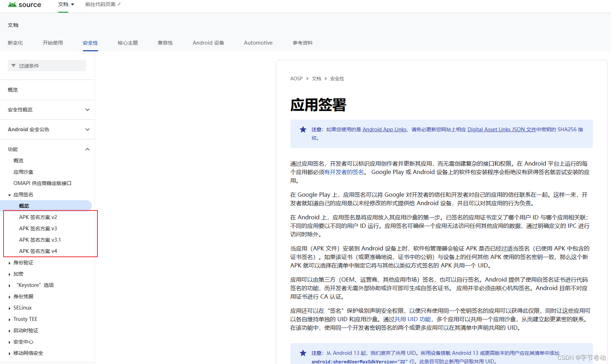Expand the 身份验证 tree node
The height and width of the screenshot is (364, 611).
tap(10, 263)
